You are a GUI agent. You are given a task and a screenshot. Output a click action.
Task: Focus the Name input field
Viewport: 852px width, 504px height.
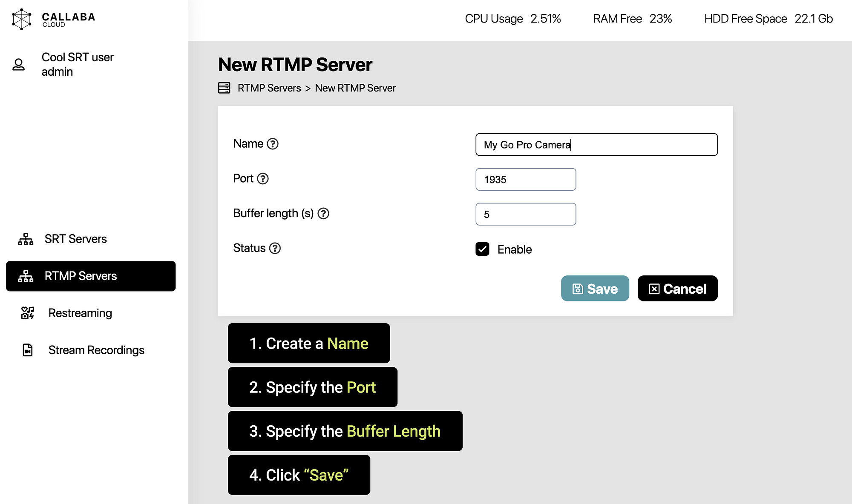(x=596, y=145)
